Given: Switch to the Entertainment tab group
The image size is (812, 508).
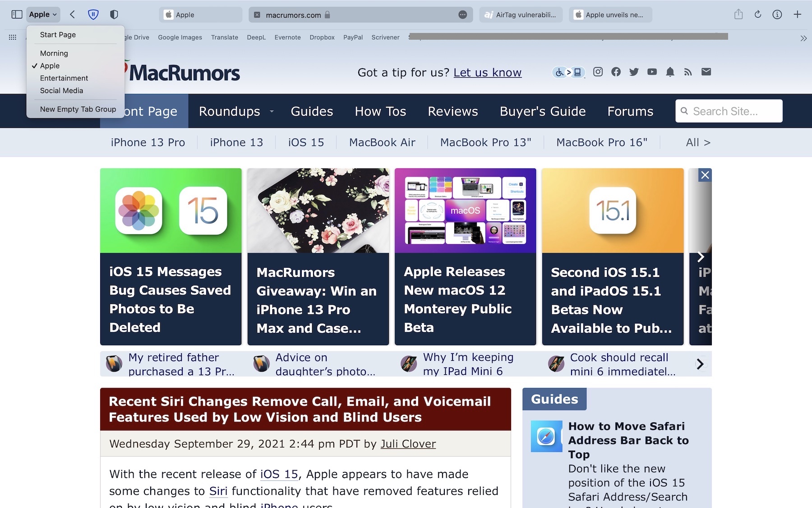Looking at the screenshot, I should point(64,78).
